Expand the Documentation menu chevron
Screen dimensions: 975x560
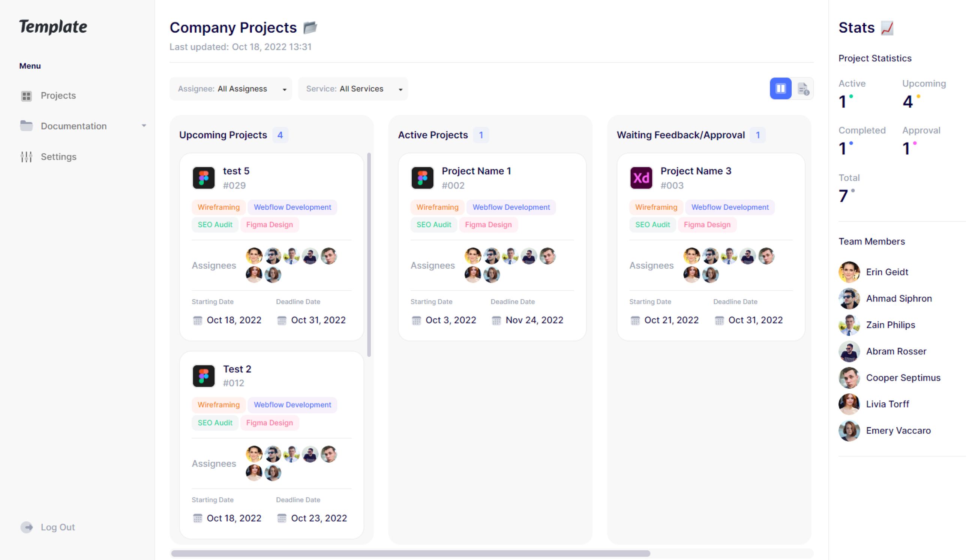(x=144, y=125)
